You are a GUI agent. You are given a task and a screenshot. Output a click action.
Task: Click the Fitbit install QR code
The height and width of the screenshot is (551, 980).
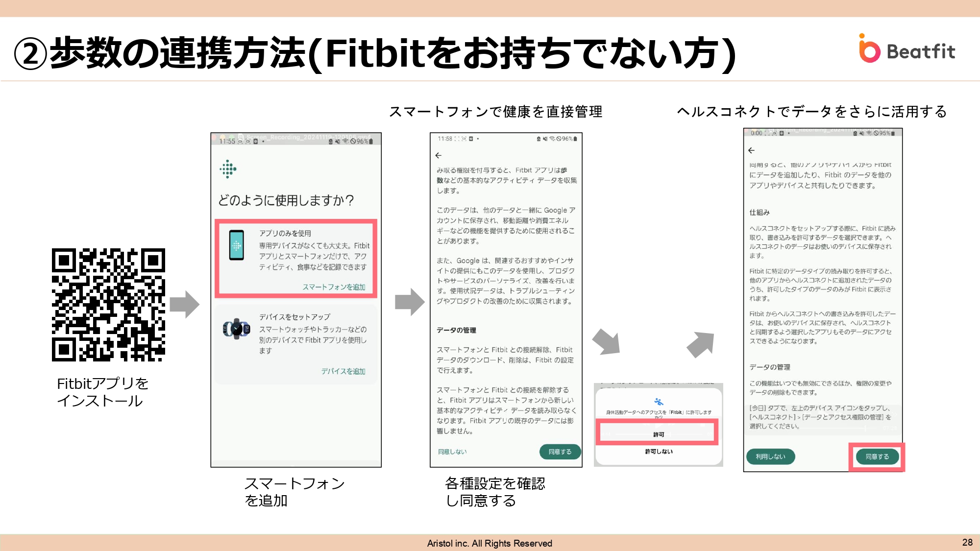coord(108,305)
